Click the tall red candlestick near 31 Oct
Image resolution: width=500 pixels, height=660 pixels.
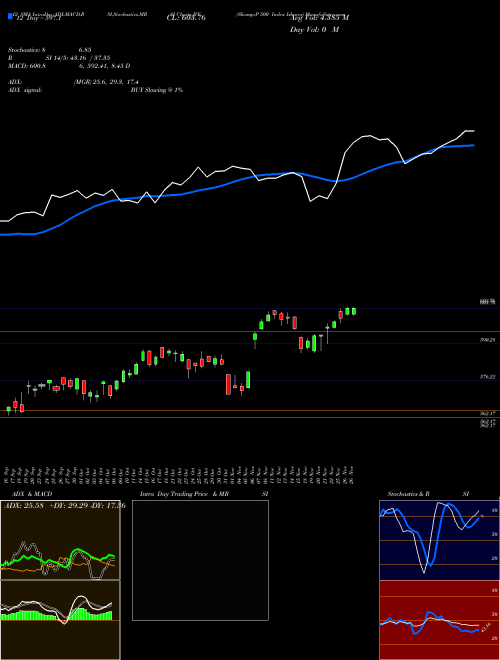(229, 384)
